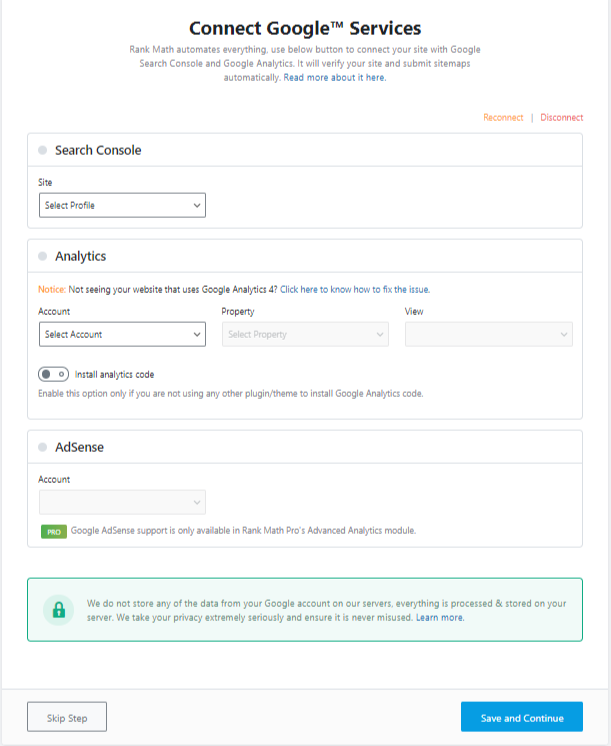Click the Analytics status dot

click(42, 256)
